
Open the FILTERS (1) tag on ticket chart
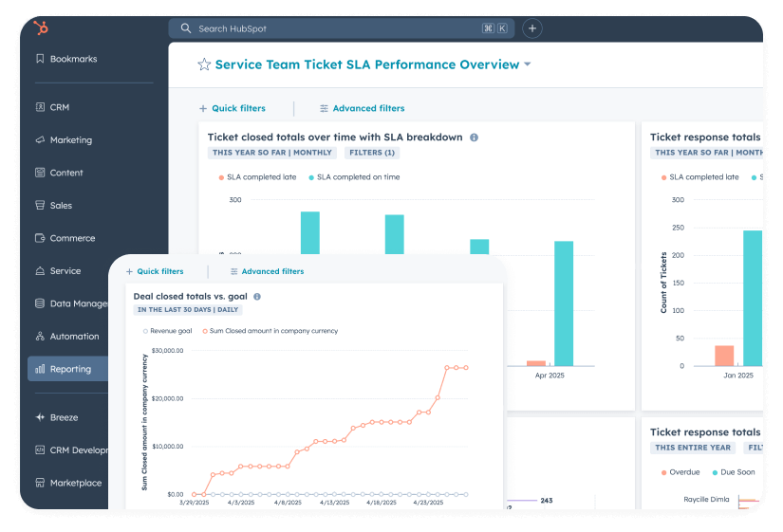pyautogui.click(x=372, y=153)
